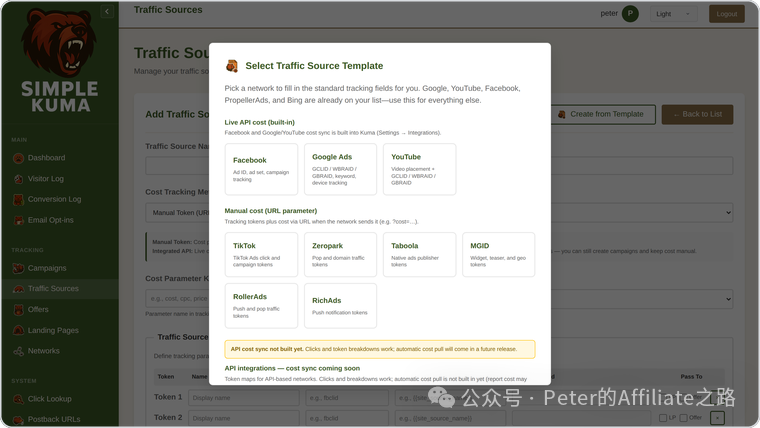Click the Pass To column header
Screen dimensions: 760x428
point(691,377)
